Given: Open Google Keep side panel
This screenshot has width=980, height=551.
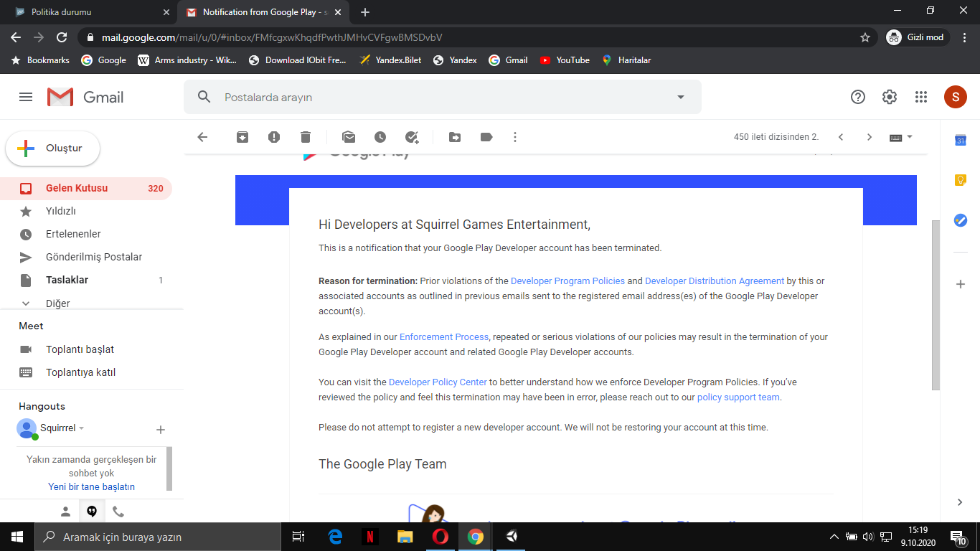Looking at the screenshot, I should (961, 180).
